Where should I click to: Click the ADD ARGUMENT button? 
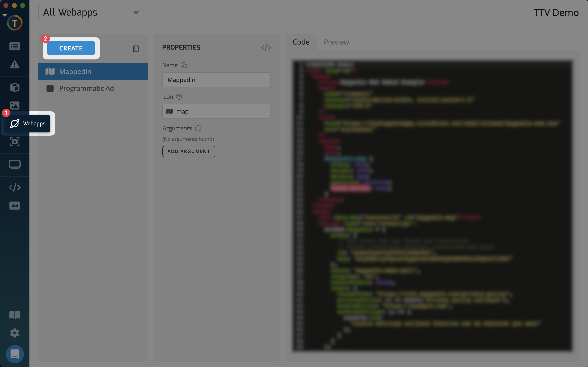[189, 151]
